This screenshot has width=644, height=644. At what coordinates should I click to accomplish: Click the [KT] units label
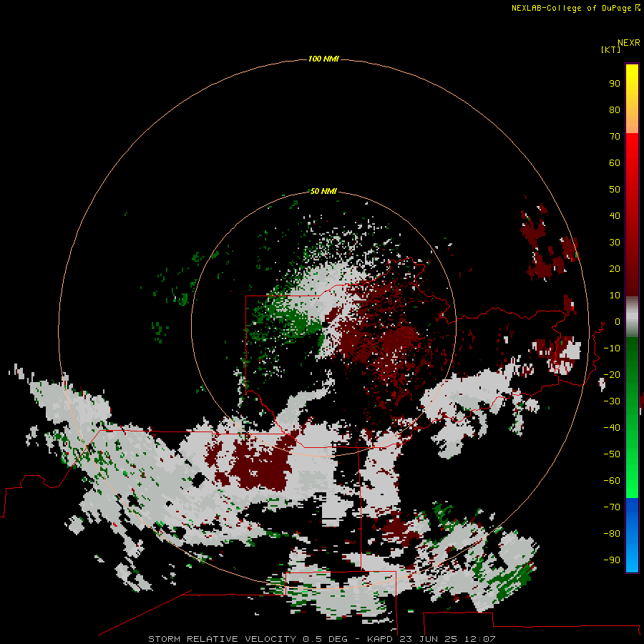click(611, 49)
